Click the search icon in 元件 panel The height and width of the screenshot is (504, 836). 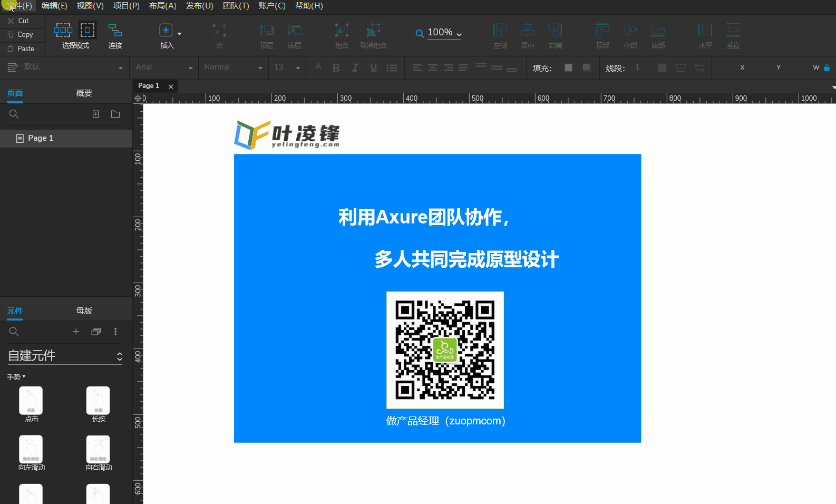(x=14, y=331)
